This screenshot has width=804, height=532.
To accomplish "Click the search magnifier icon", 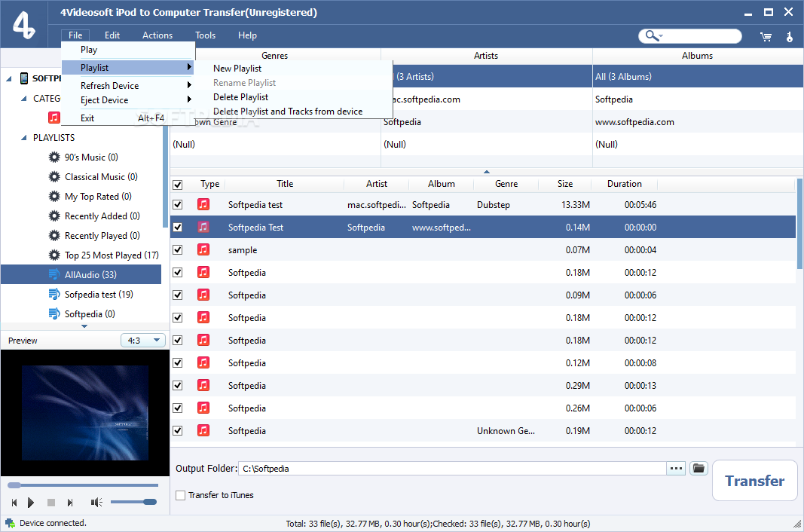I will pos(651,35).
